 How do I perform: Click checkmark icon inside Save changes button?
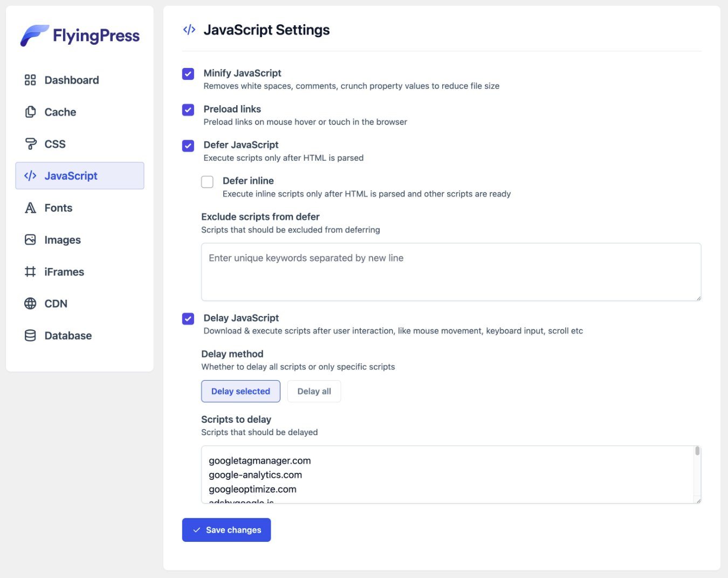(197, 530)
